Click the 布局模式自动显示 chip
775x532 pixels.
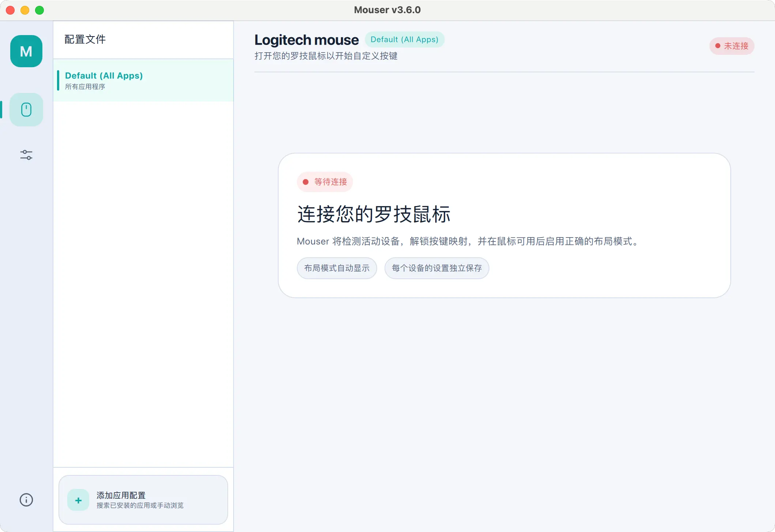[337, 268]
